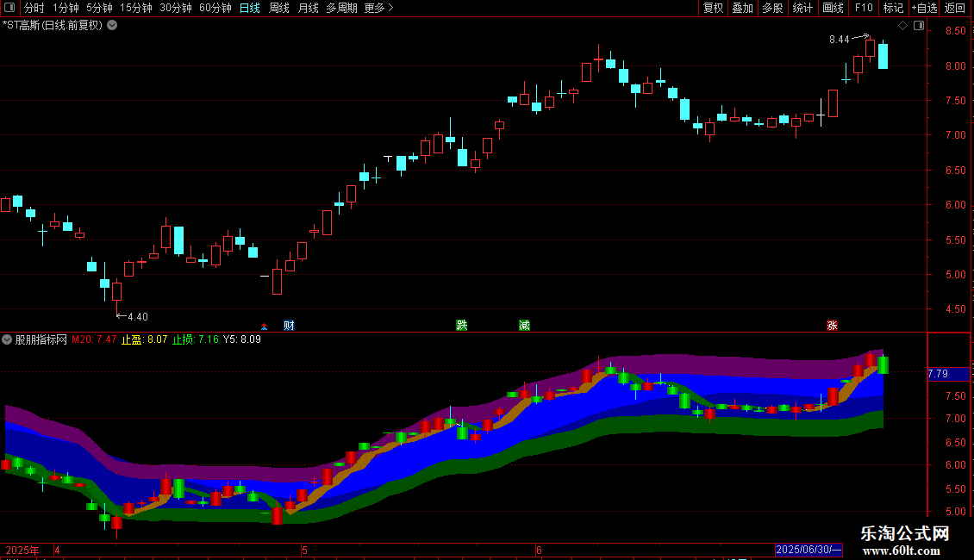Click the 返回 back button

[955, 8]
